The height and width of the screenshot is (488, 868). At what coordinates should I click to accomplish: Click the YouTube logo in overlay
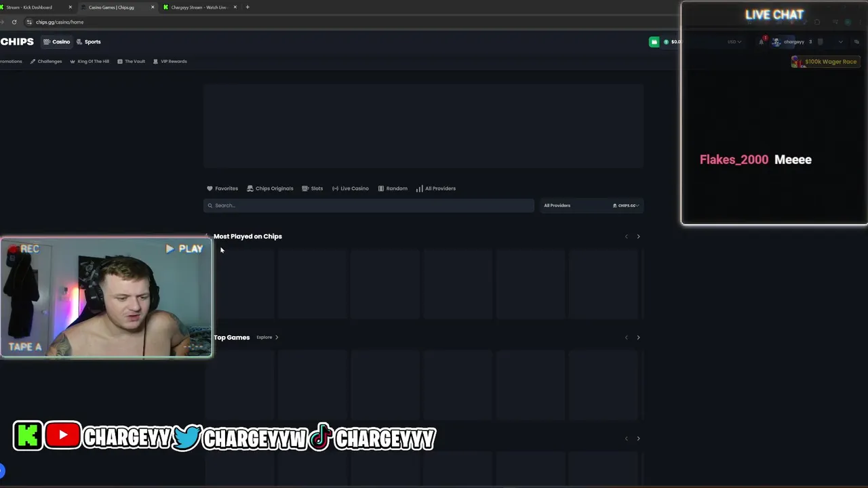[62, 436]
